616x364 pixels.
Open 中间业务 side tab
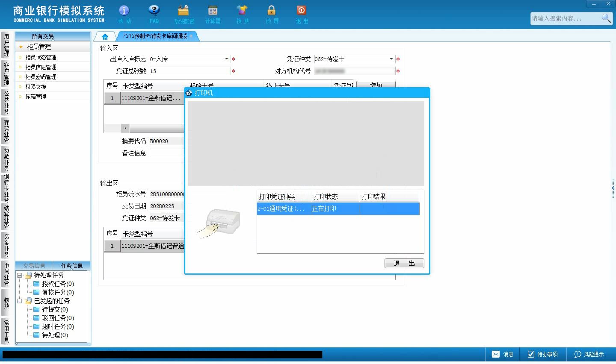pyautogui.click(x=6, y=274)
